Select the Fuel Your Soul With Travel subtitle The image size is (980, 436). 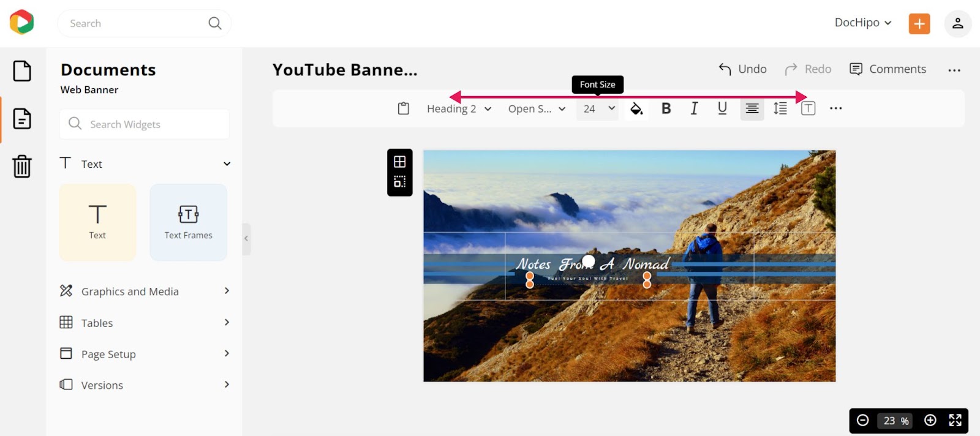point(587,279)
